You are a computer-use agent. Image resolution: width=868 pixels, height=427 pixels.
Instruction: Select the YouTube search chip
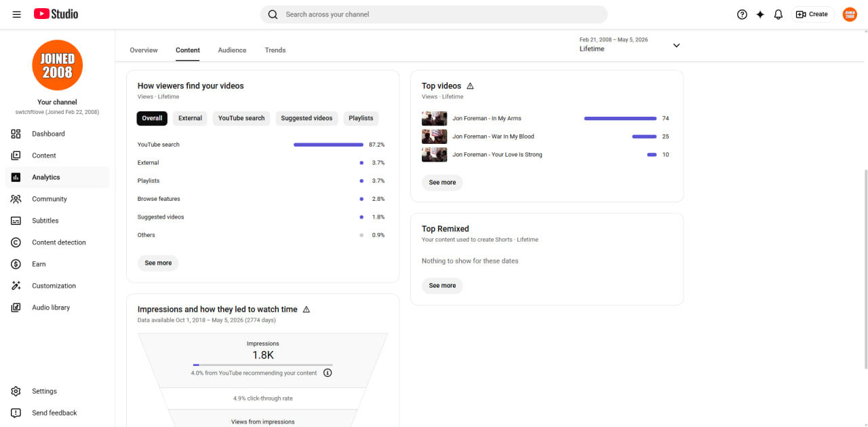coord(241,118)
